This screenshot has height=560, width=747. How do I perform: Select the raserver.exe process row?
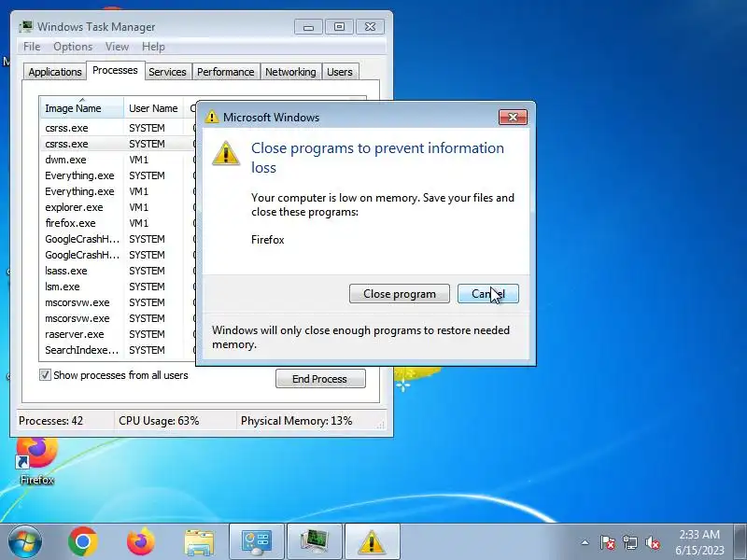point(118,334)
